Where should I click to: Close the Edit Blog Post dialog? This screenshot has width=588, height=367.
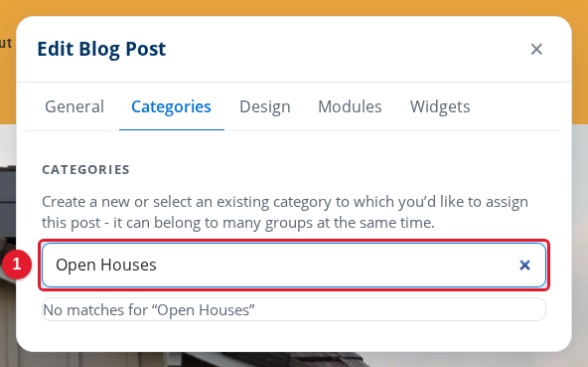click(x=536, y=49)
